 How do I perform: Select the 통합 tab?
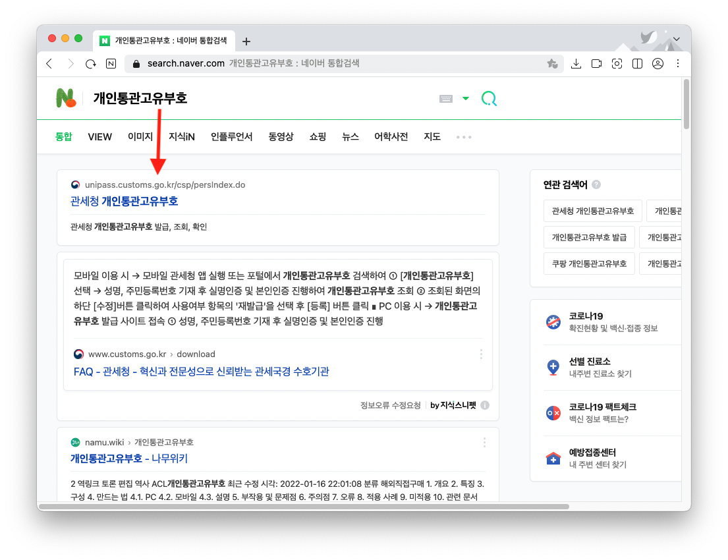coord(64,136)
